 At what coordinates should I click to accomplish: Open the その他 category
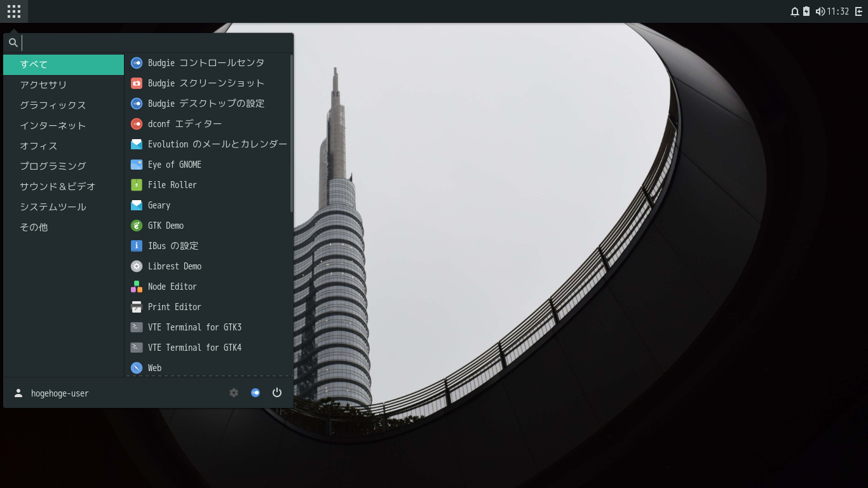[64, 227]
